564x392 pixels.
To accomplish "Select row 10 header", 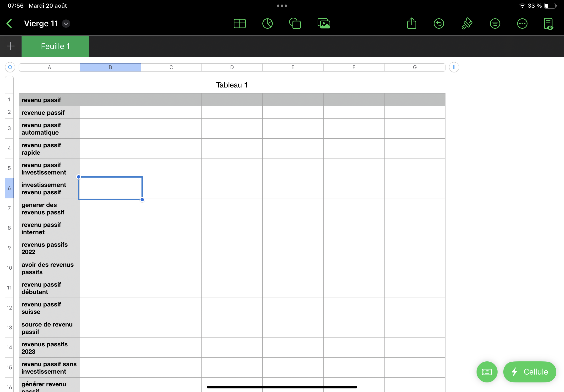I will 9,268.
